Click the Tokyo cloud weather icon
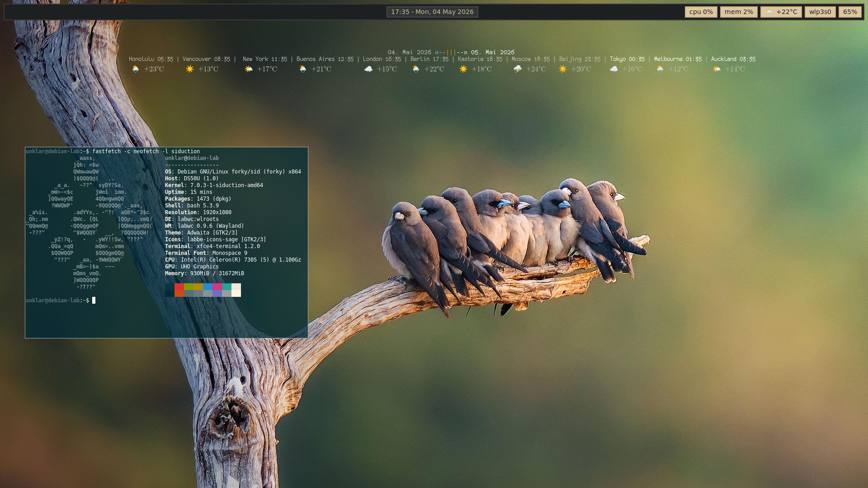 coord(613,69)
